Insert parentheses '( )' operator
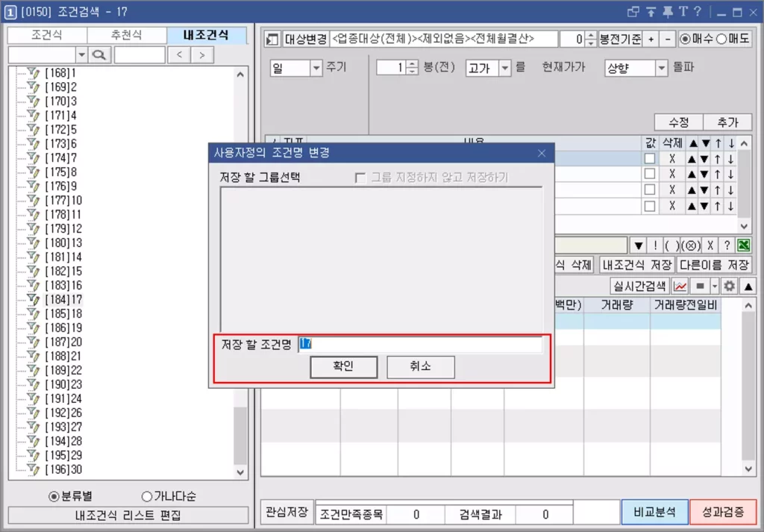Viewport: 764px width, 532px height. (x=671, y=245)
